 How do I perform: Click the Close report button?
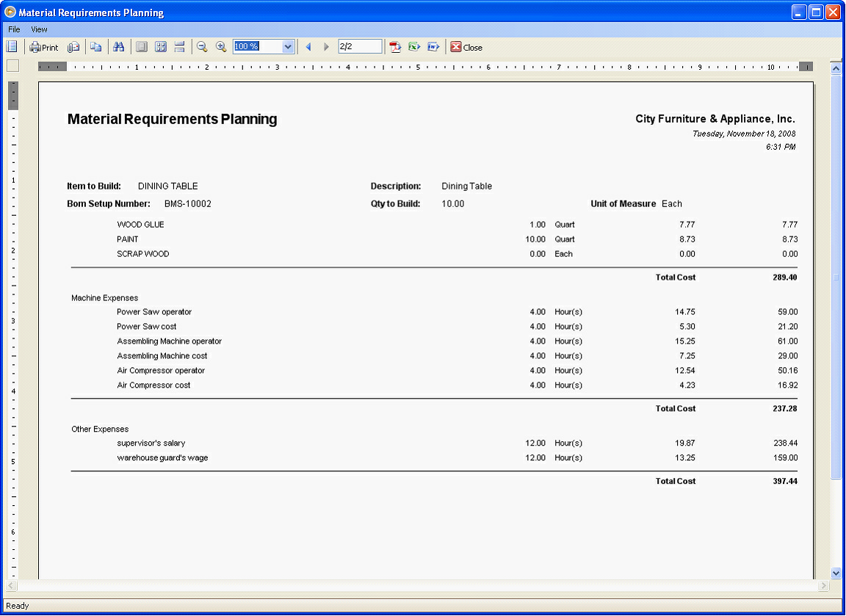pos(466,47)
